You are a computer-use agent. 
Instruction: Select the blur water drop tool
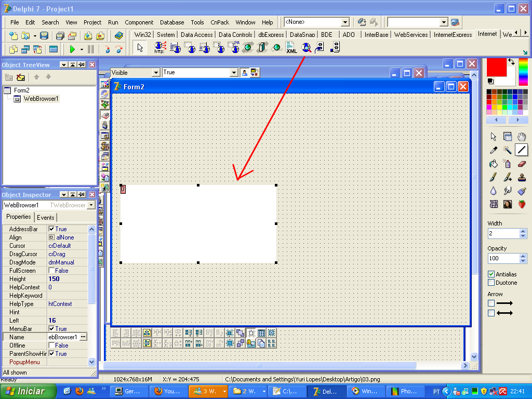click(x=494, y=191)
